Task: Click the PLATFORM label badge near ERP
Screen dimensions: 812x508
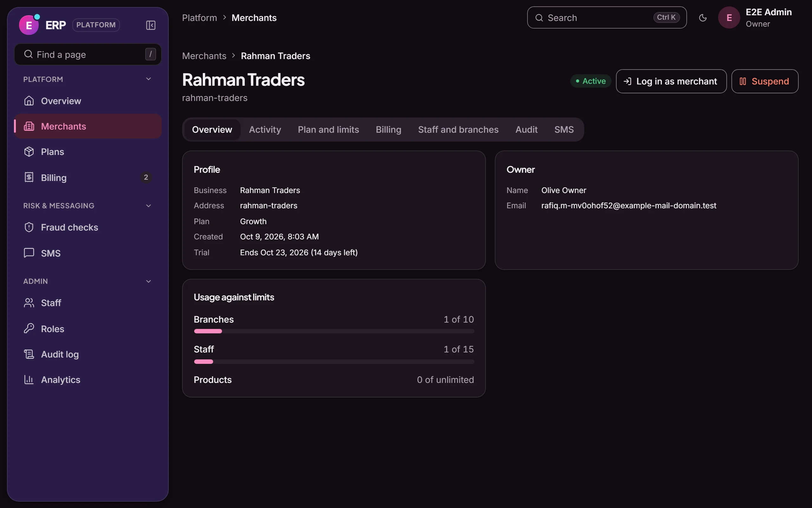Action: tap(96, 25)
